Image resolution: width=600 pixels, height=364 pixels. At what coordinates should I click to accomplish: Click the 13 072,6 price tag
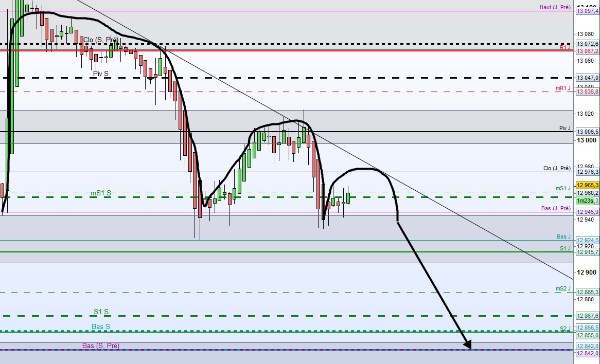click(587, 44)
